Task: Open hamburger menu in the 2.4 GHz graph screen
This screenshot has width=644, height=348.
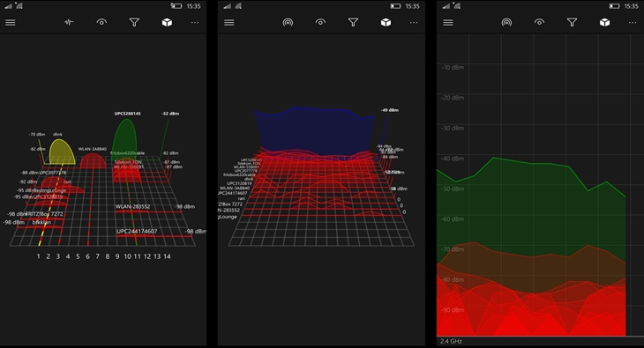Action: pyautogui.click(x=448, y=23)
